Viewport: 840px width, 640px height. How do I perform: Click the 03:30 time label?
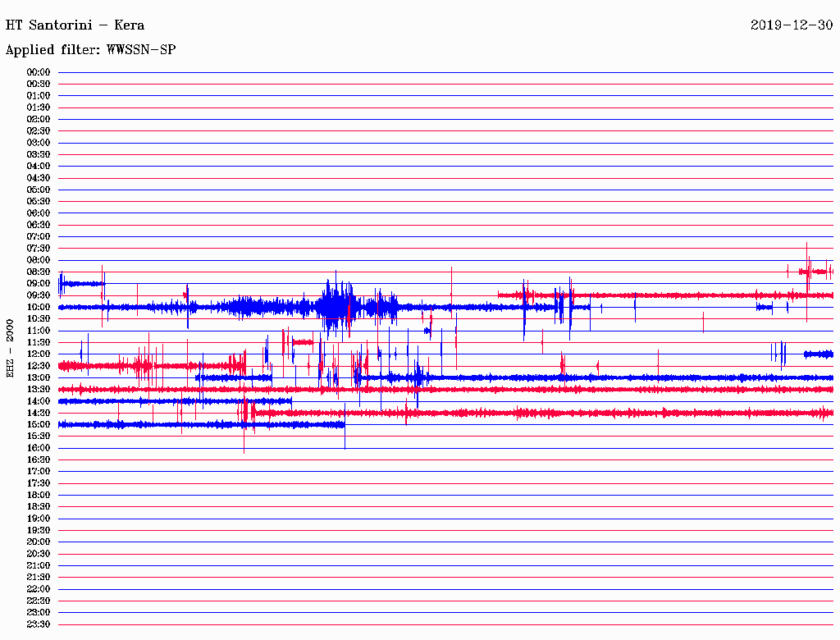[x=39, y=154]
